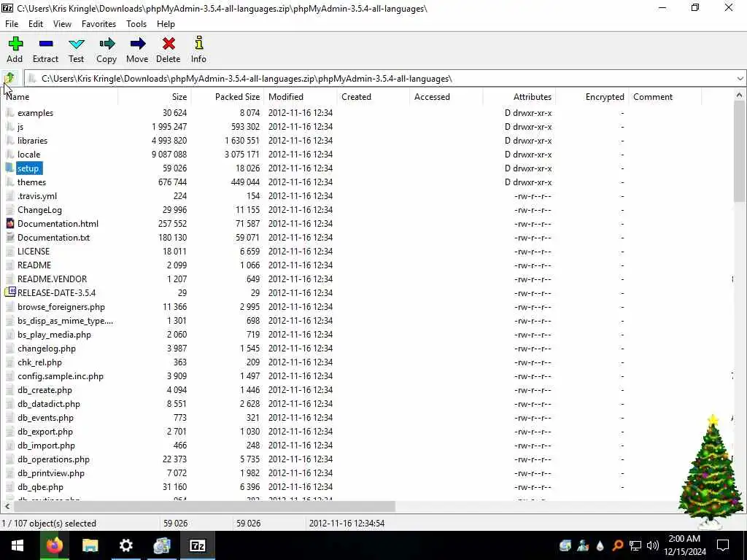Select db_events.php
The image size is (747, 560).
(45, 417)
